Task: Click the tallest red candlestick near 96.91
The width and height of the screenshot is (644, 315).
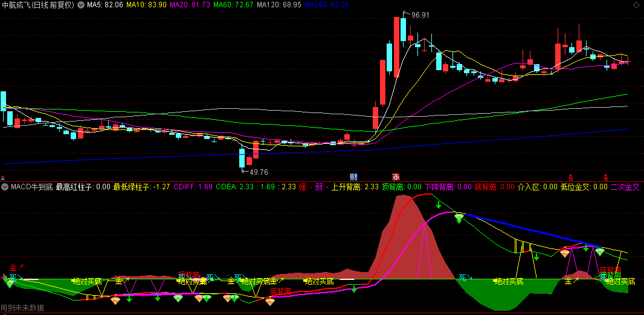Action: click(396, 47)
